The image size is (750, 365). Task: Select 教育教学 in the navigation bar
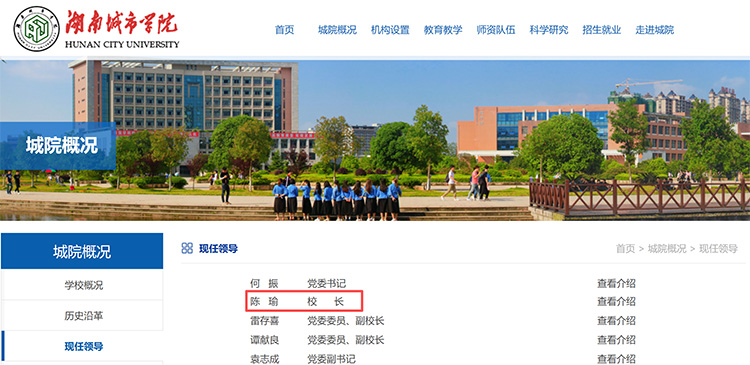[443, 30]
